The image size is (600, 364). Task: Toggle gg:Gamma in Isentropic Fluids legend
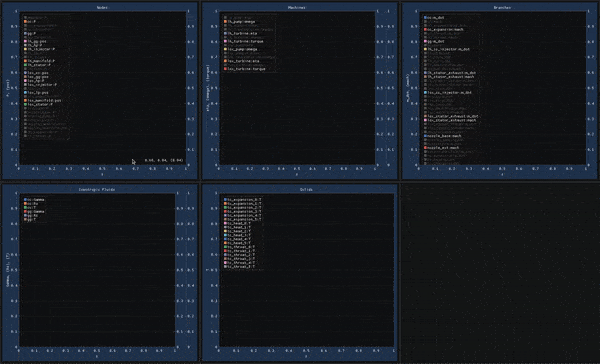coord(35,212)
